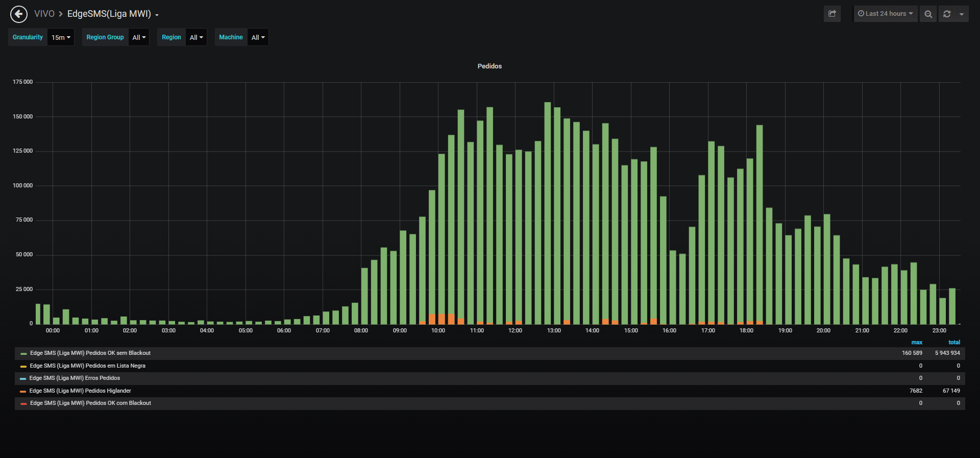Open the VIVO folder link
980x458 pixels.
click(44, 14)
